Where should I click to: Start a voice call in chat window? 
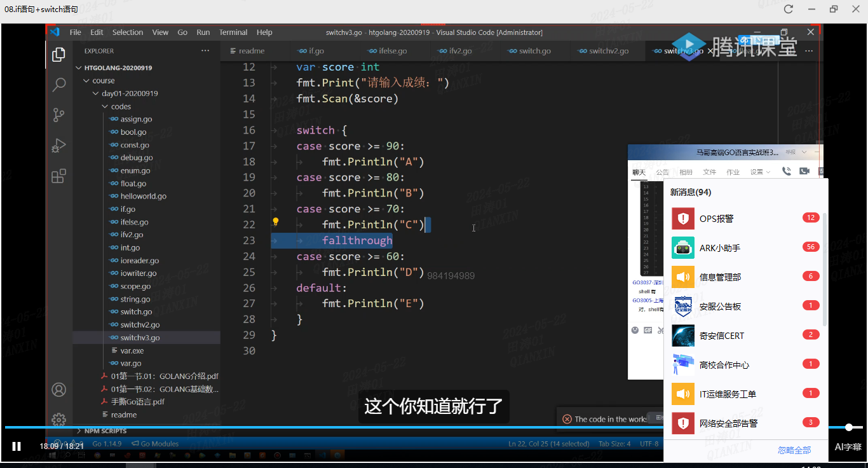[787, 171]
